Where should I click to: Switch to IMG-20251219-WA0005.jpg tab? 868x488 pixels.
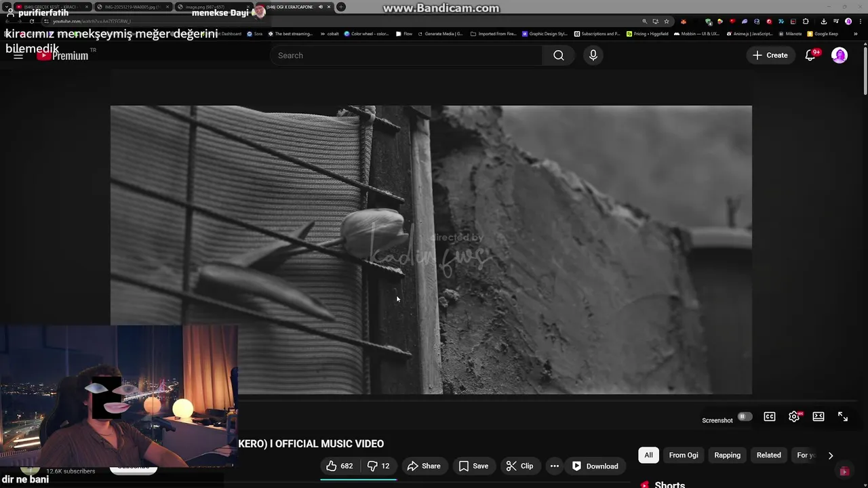tap(132, 7)
